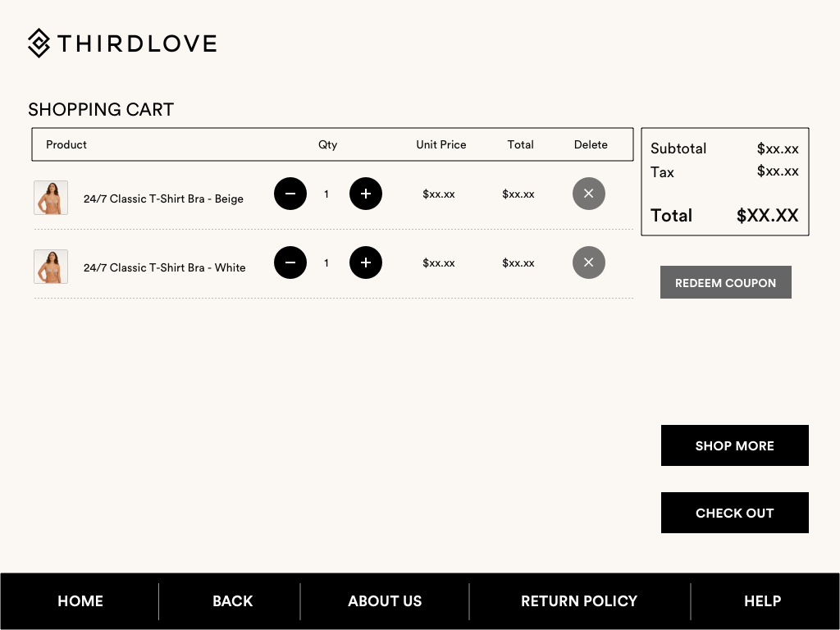Redeem a coupon code

click(x=725, y=282)
